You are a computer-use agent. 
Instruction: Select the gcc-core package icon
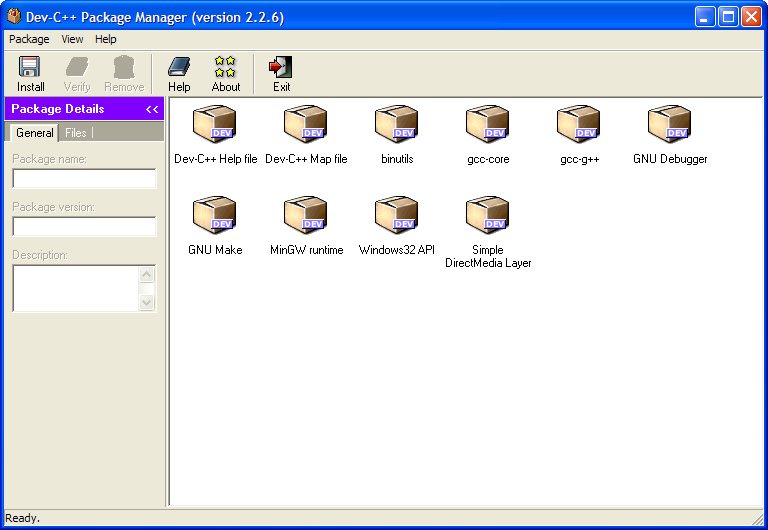[488, 124]
